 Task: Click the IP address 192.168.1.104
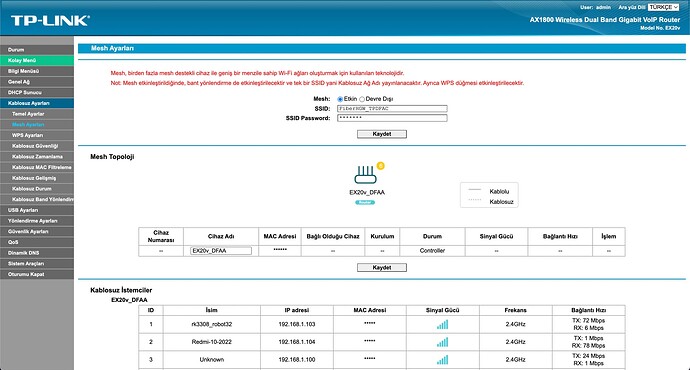(x=297, y=342)
